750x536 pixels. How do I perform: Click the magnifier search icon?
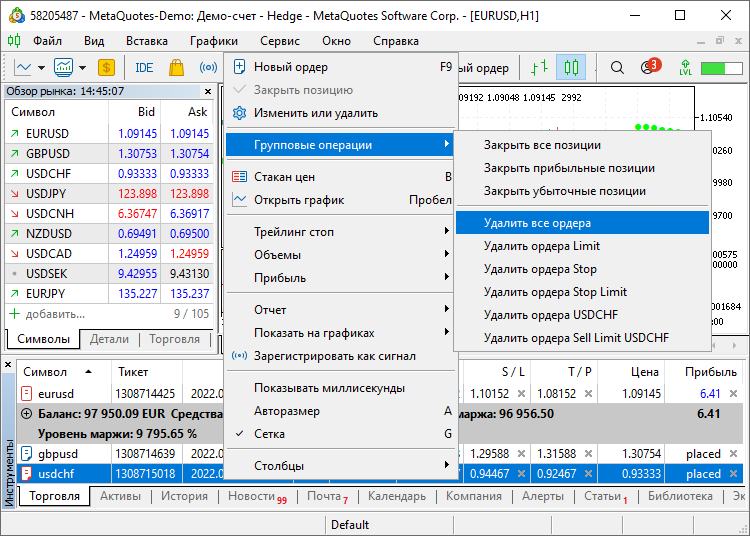coord(617,68)
